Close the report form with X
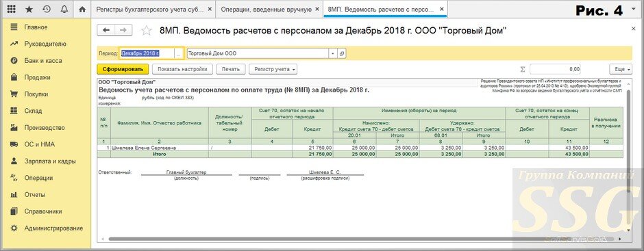 point(633,29)
